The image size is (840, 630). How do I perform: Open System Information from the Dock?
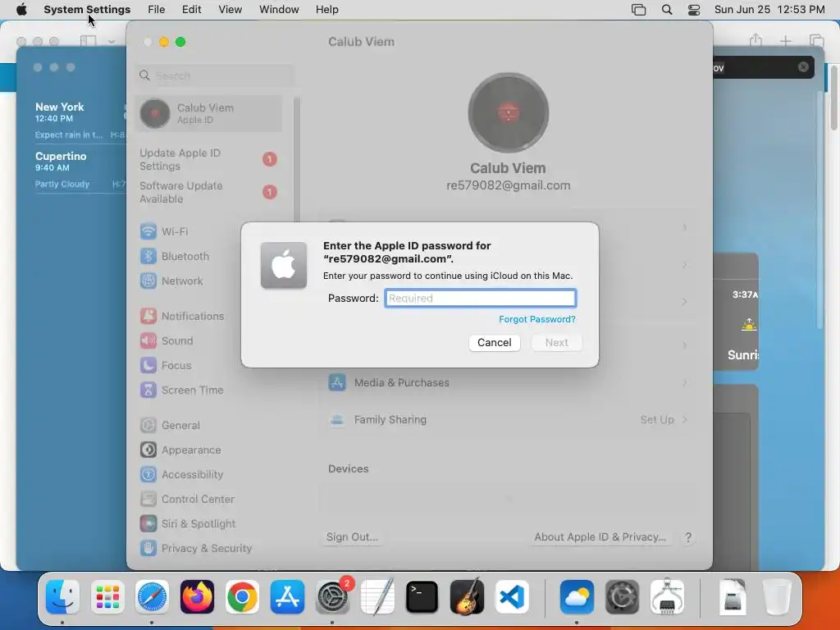667,597
